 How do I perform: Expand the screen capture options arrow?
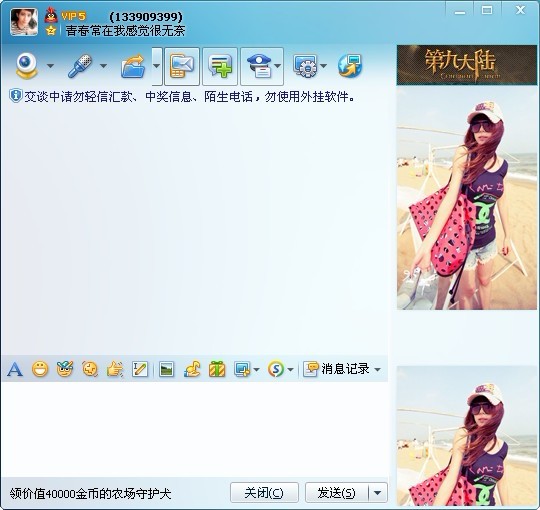(256, 370)
